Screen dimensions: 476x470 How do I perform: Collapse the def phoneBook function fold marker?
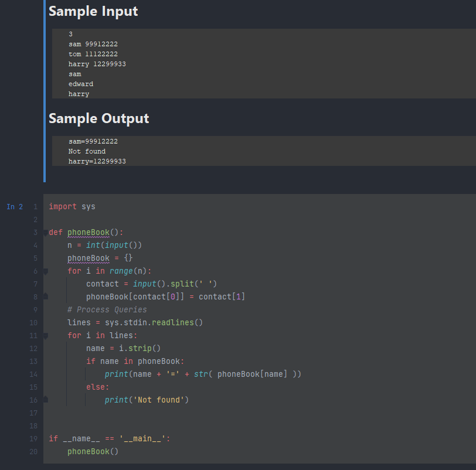point(46,233)
